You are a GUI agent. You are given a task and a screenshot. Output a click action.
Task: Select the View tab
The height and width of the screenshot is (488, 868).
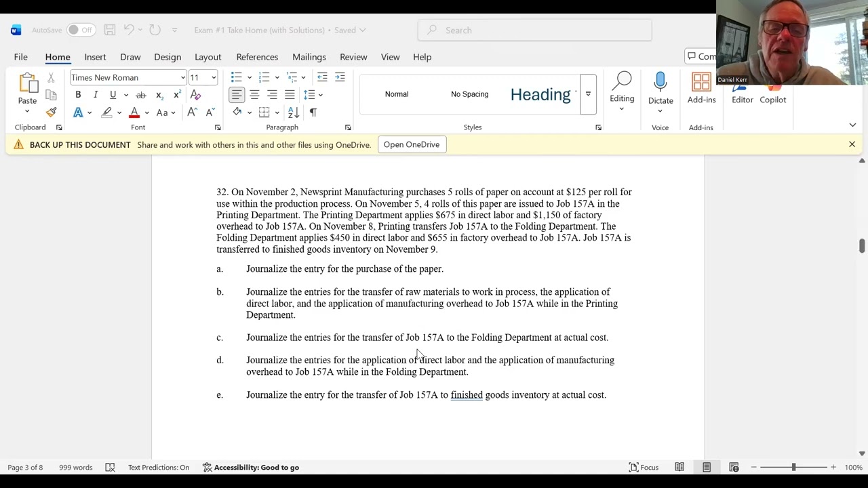coord(390,57)
